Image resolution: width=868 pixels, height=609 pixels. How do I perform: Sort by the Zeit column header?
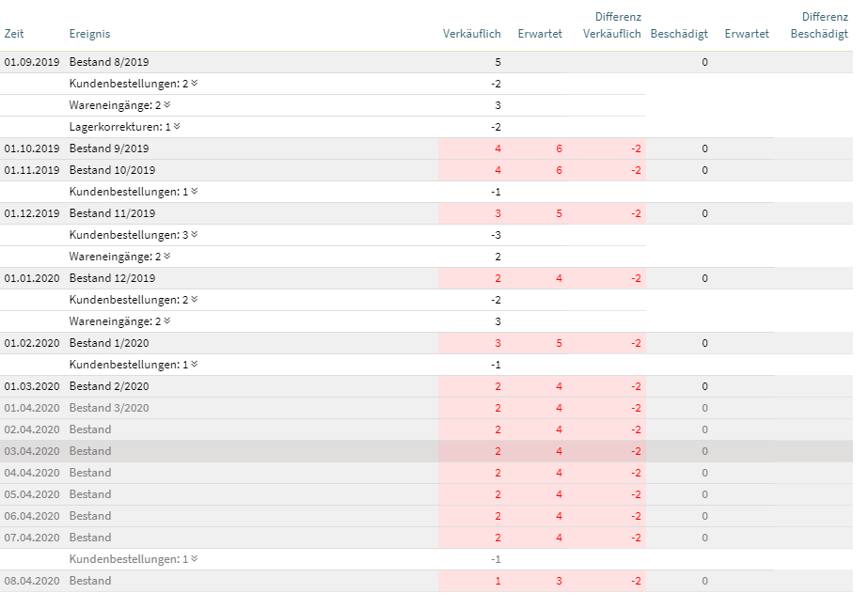tap(14, 34)
